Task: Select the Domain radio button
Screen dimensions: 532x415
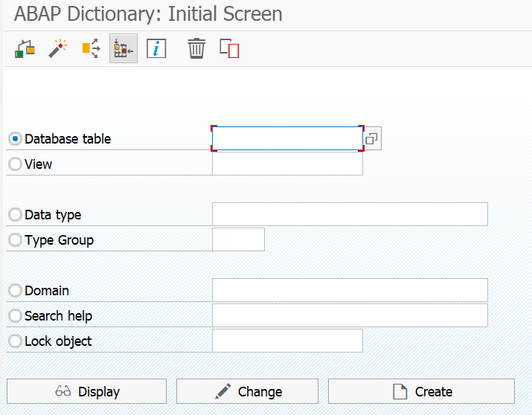Action: pyautogui.click(x=15, y=291)
